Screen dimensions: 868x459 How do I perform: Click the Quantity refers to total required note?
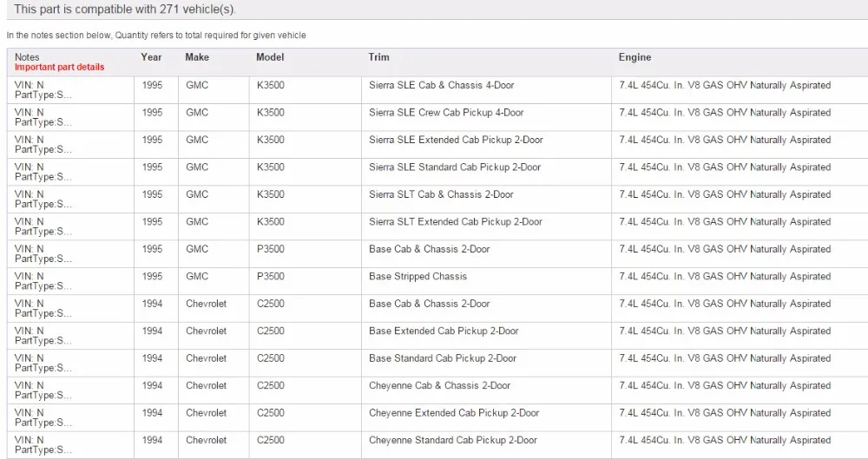point(156,36)
